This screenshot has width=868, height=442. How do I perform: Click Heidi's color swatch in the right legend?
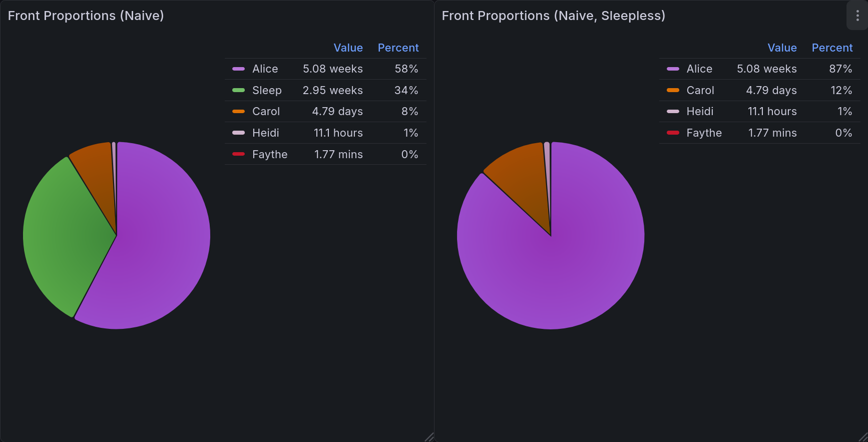(x=672, y=111)
